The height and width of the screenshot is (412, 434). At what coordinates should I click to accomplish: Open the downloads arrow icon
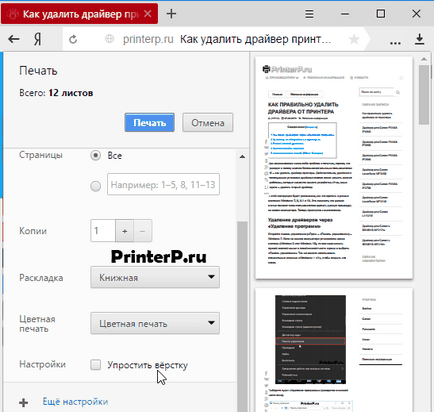[x=420, y=39]
